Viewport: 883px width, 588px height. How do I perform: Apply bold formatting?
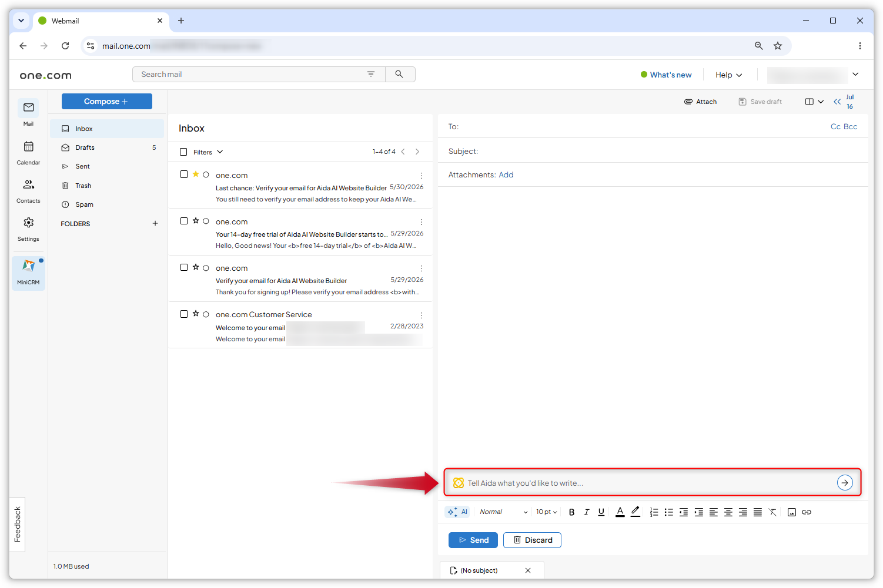pos(571,512)
